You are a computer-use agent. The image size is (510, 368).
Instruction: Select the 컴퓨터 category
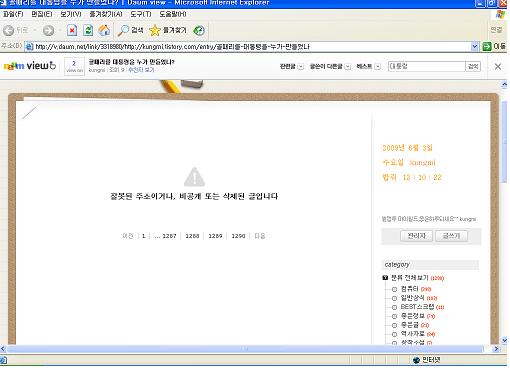click(409, 289)
